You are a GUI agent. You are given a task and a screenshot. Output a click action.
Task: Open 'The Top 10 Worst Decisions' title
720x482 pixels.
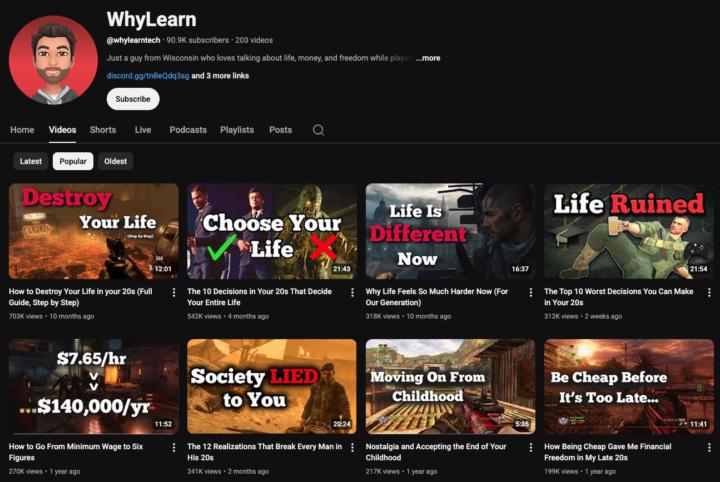tap(619, 297)
